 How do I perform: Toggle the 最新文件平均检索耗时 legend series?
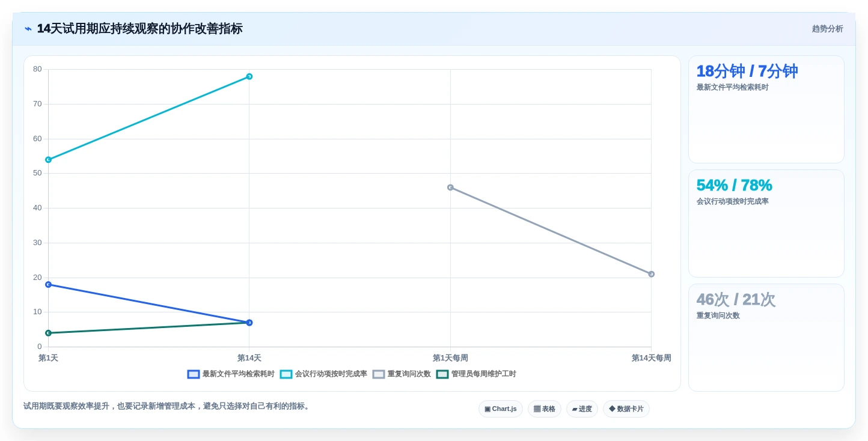[x=231, y=374]
